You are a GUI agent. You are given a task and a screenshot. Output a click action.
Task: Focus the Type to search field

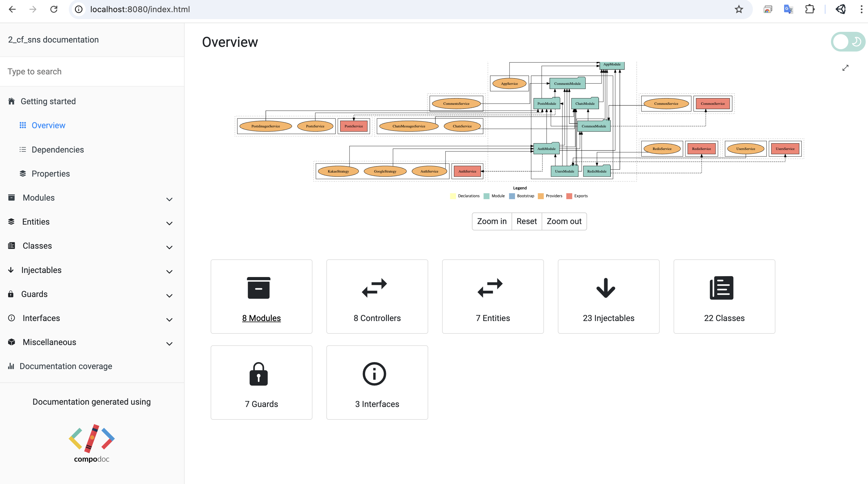92,71
